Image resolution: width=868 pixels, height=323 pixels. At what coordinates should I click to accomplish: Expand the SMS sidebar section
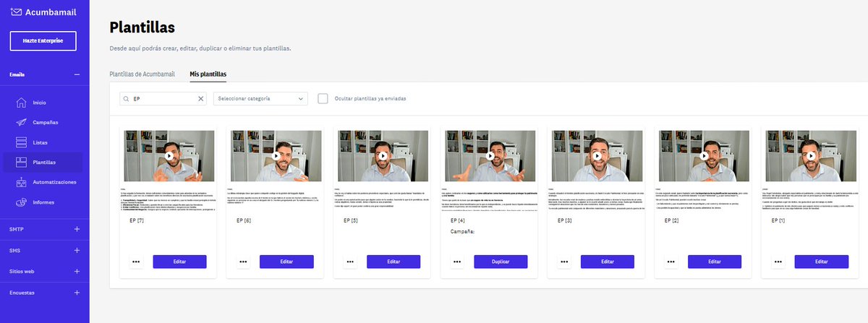tap(77, 250)
